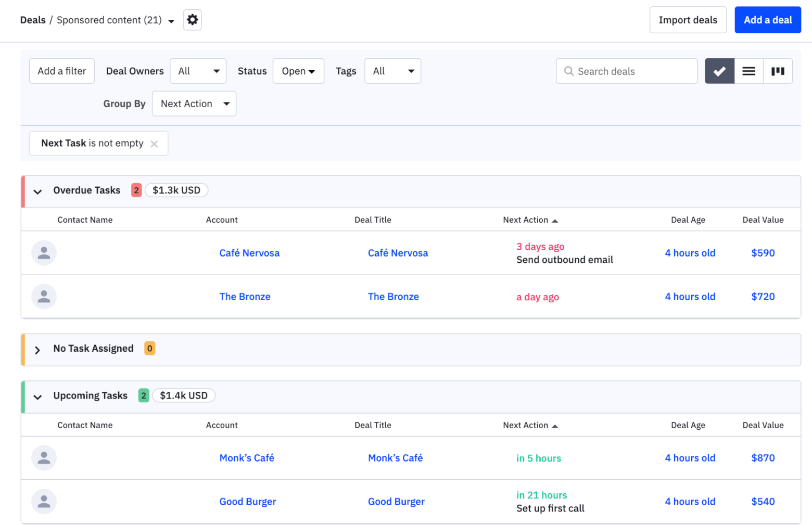Open the Status Open dropdown
Image resolution: width=812 pixels, height=525 pixels.
tap(298, 71)
